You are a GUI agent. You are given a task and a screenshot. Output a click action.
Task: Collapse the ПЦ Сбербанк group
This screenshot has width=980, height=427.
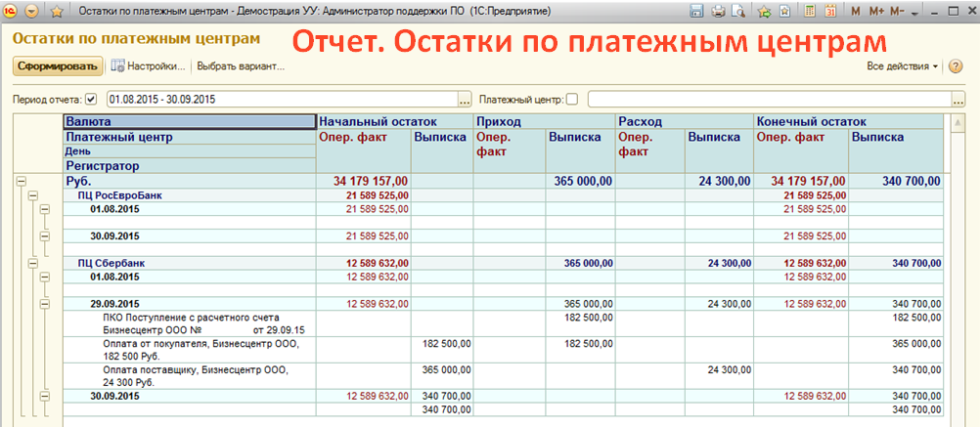(x=32, y=263)
